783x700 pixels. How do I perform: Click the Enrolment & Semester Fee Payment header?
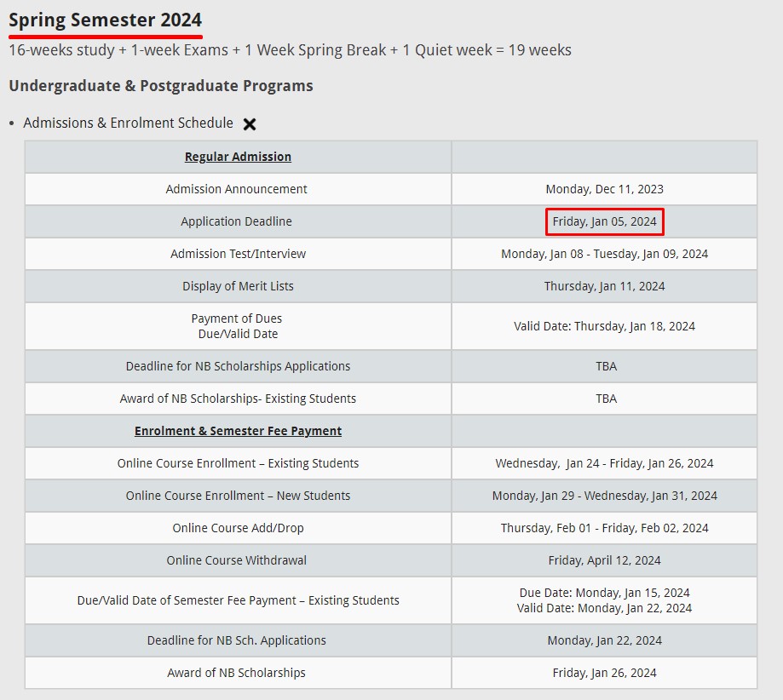238,431
